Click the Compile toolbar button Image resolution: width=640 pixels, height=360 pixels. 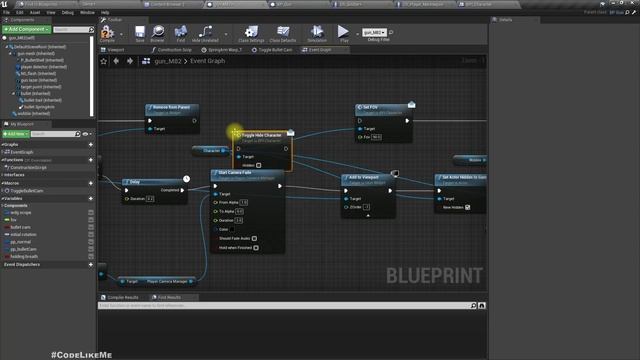(x=107, y=33)
